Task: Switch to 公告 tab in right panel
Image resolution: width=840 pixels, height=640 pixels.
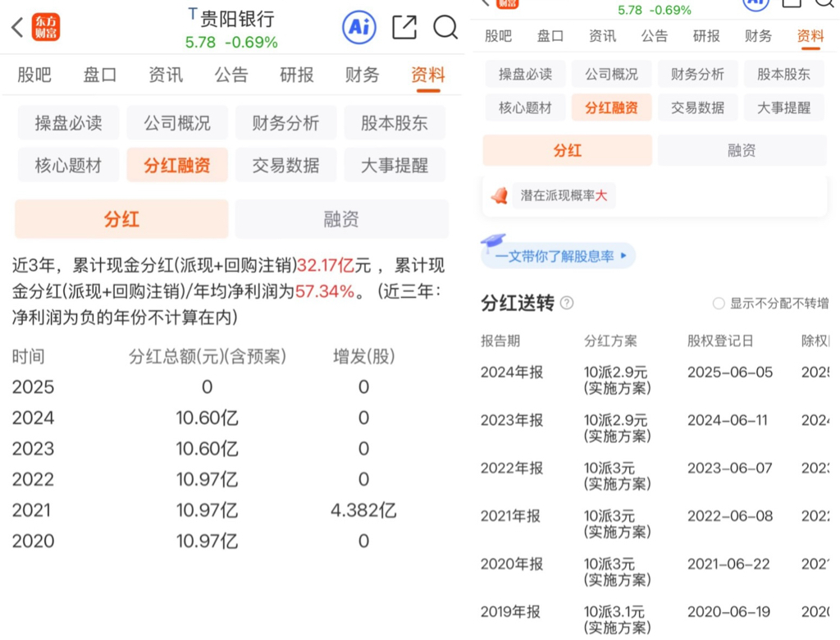Action: [x=654, y=36]
